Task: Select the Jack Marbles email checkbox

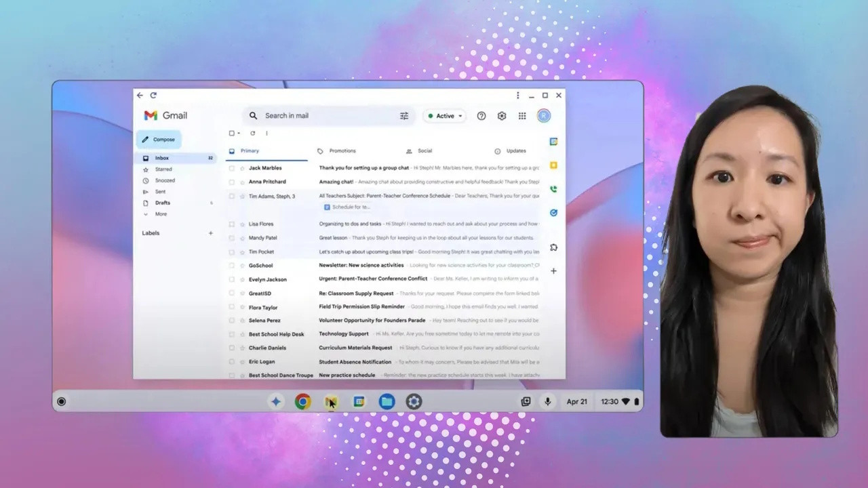Action: [x=232, y=168]
